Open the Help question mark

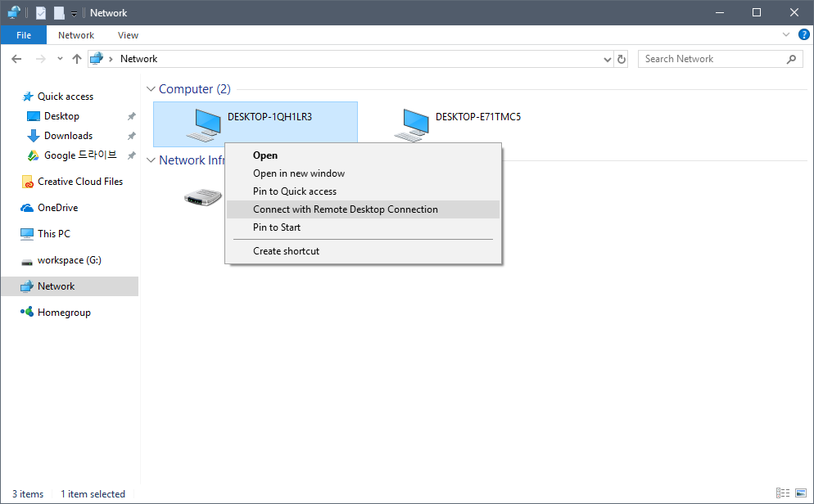pyautogui.click(x=803, y=34)
